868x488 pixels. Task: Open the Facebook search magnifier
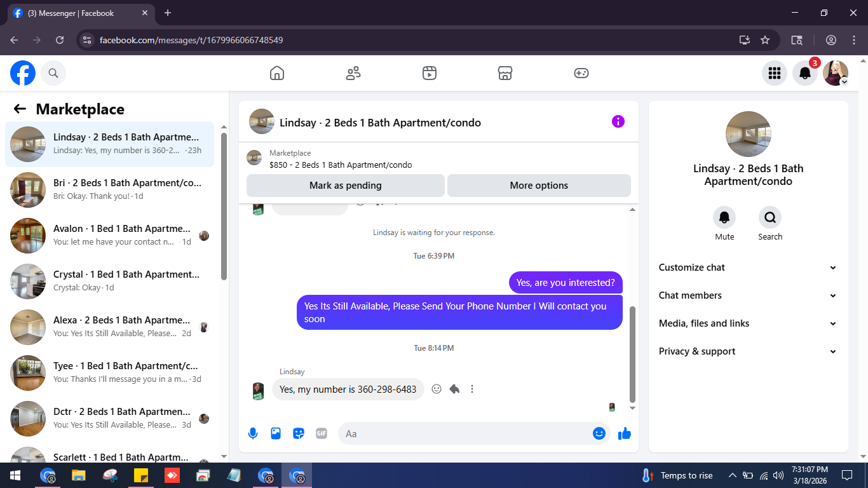[x=53, y=73]
